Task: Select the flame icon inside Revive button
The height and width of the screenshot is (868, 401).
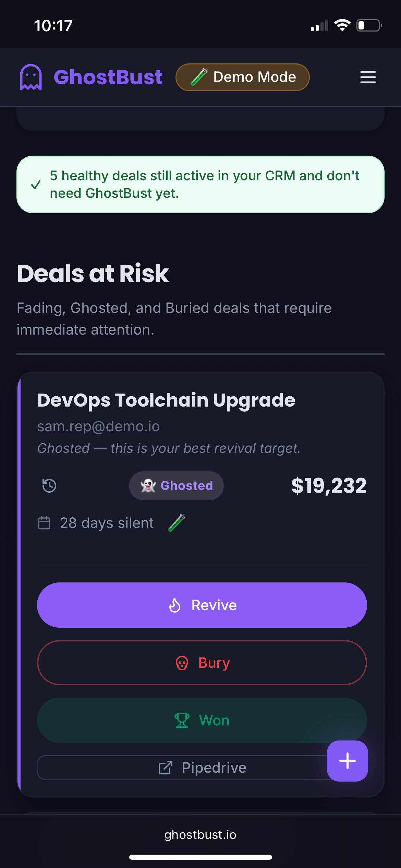Action: 174,605
